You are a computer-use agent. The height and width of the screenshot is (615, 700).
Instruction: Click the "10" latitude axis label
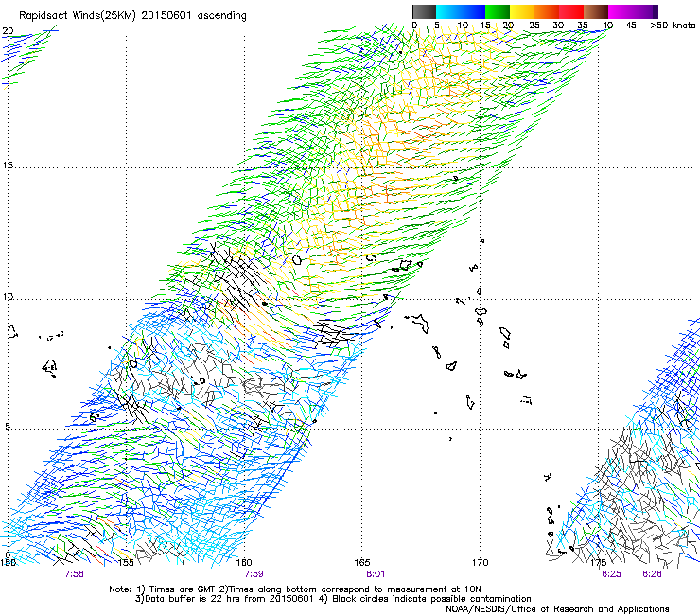(8, 297)
